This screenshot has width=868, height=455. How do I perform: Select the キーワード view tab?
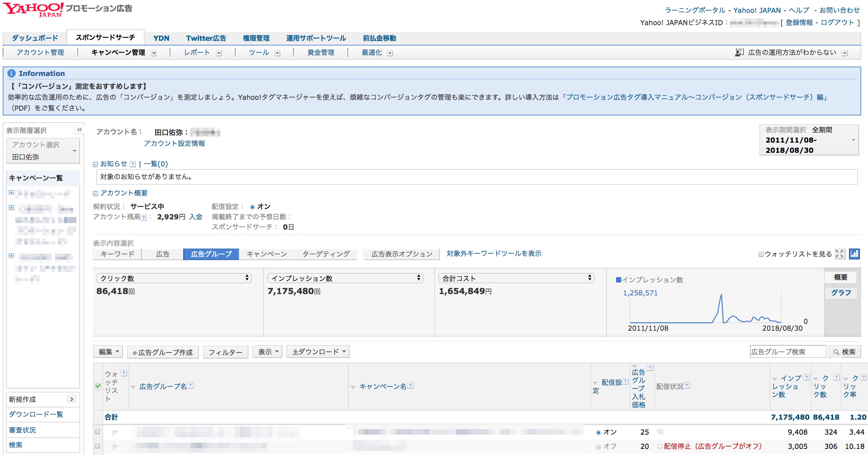pos(117,254)
